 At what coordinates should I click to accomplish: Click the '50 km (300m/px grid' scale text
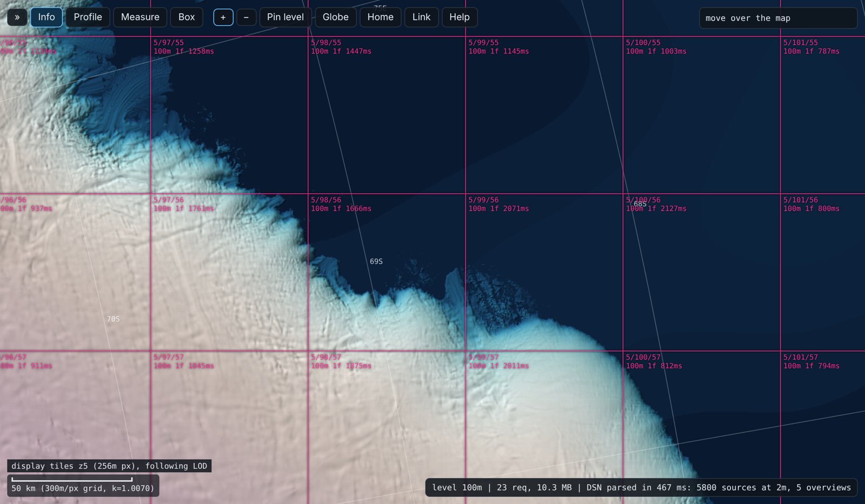click(83, 488)
